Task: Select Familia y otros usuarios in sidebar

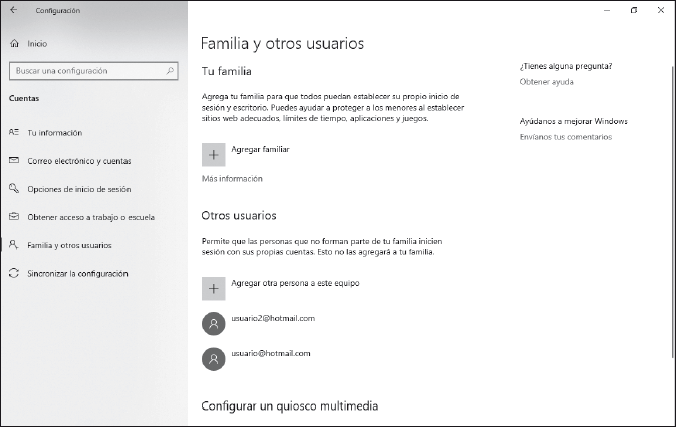Action: click(x=69, y=245)
